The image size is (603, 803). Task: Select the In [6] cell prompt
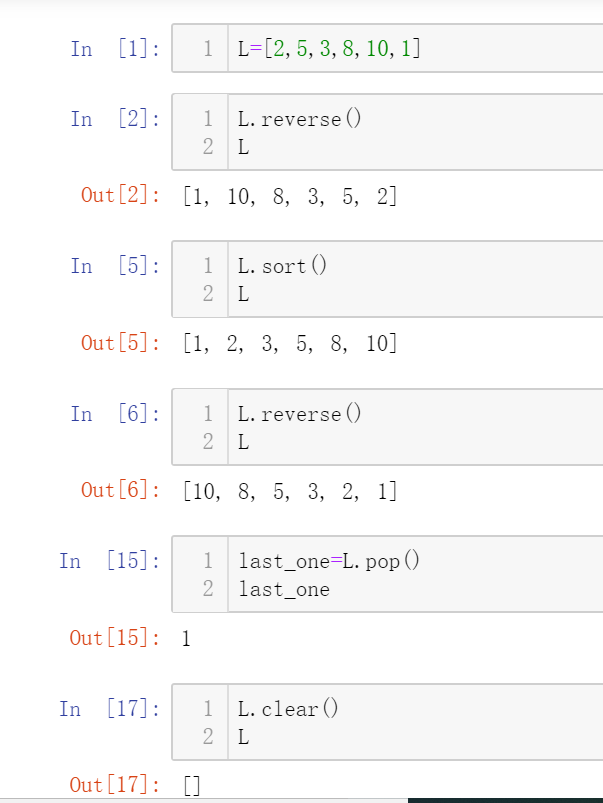pos(115,413)
